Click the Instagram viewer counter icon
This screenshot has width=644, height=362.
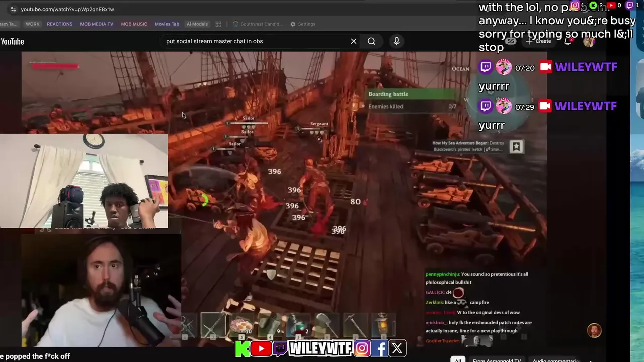[x=575, y=6]
